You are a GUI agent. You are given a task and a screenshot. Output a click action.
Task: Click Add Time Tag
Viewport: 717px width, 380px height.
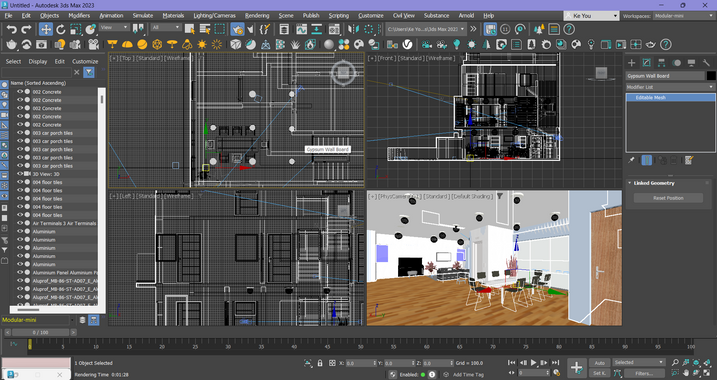click(468, 375)
